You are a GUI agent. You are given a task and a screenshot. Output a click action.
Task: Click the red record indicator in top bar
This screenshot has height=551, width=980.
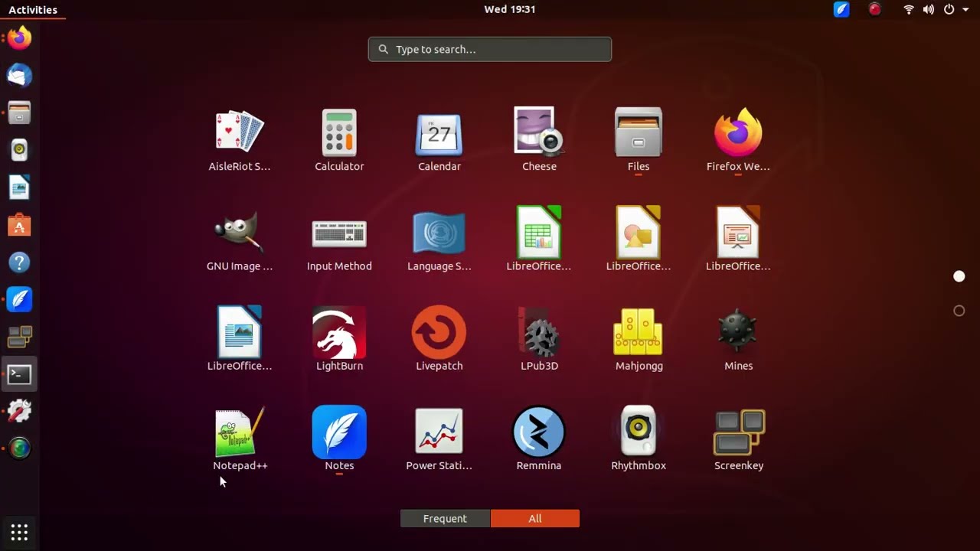[874, 9]
